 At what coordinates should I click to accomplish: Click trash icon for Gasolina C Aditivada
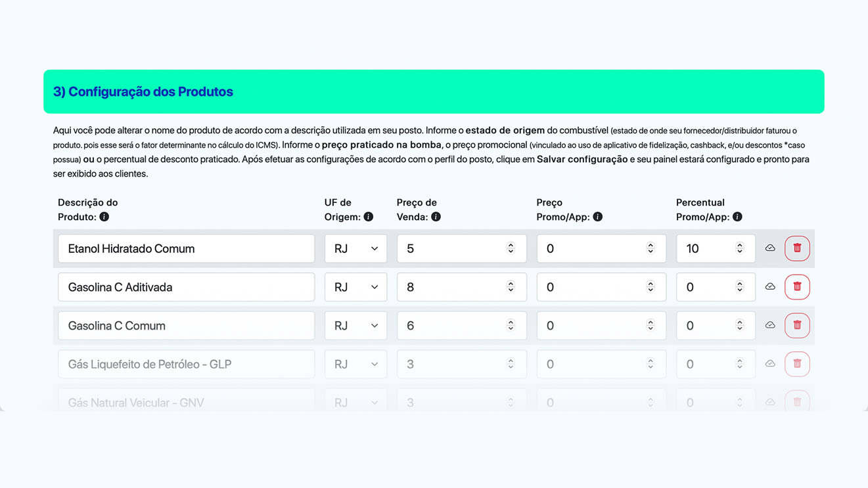(x=797, y=287)
